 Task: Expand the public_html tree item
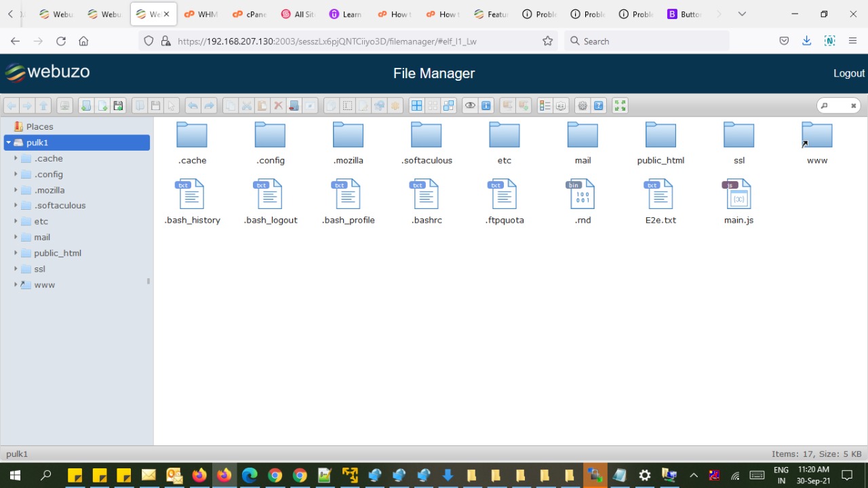(16, 252)
